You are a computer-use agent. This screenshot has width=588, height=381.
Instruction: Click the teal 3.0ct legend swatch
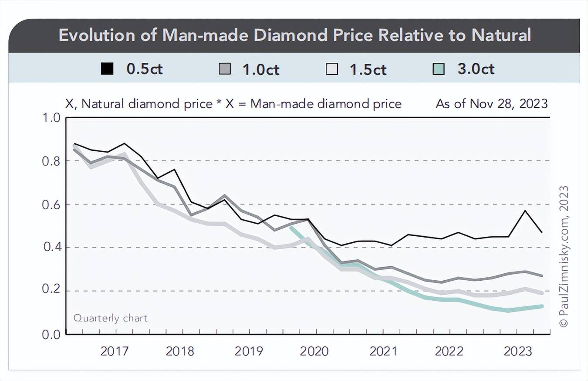click(439, 69)
